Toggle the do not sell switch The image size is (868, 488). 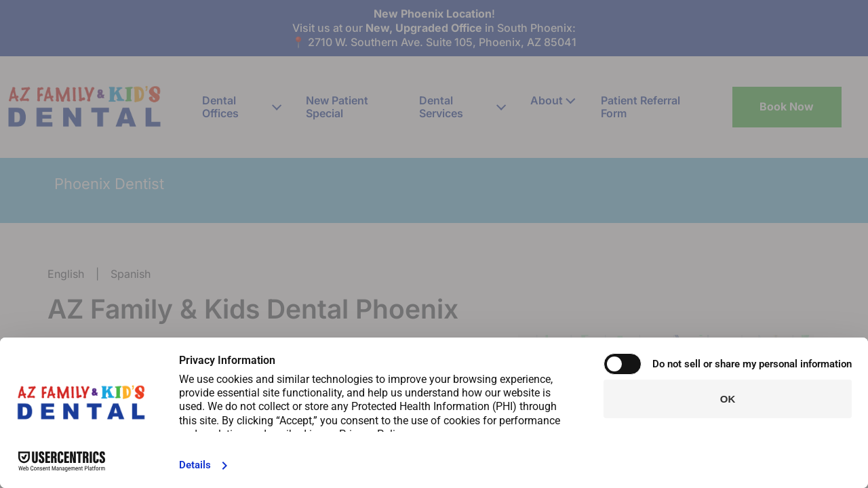[622, 364]
